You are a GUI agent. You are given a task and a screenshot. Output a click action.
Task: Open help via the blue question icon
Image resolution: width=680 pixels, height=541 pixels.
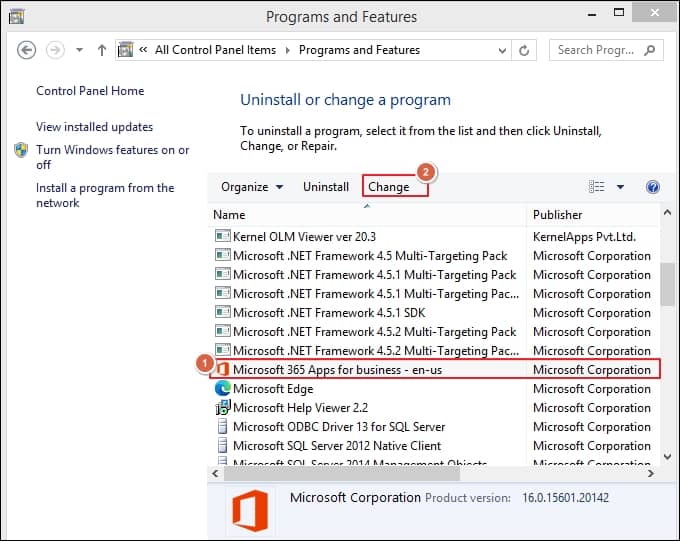click(x=653, y=187)
